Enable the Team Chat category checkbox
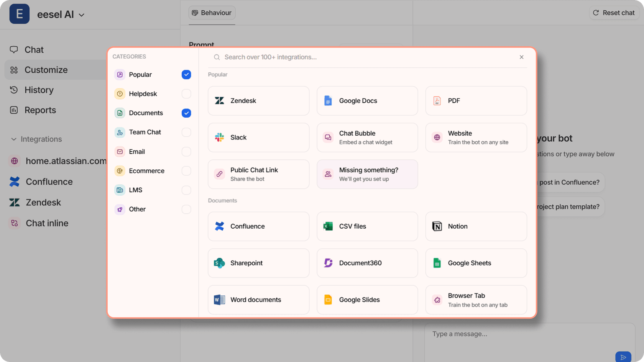 [186, 133]
